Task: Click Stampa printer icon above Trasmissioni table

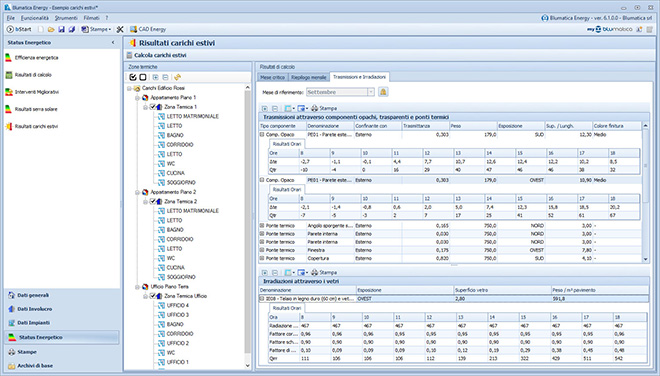Action: click(x=324, y=108)
